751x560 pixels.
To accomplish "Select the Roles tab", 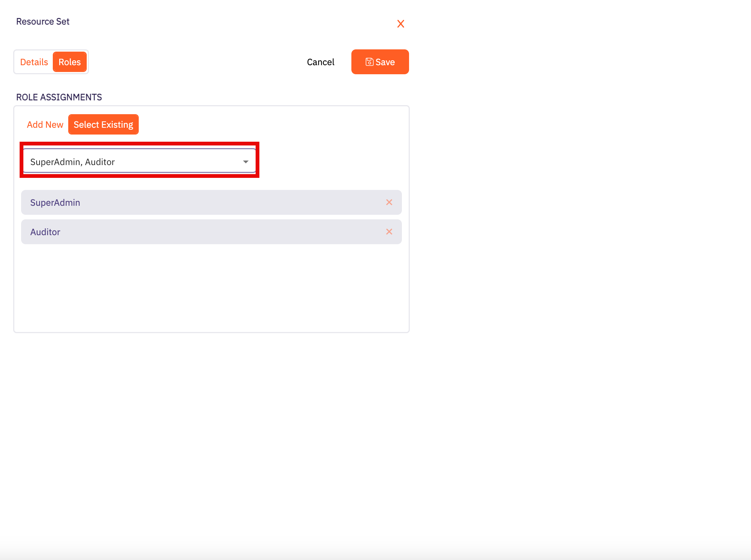I will [x=70, y=62].
